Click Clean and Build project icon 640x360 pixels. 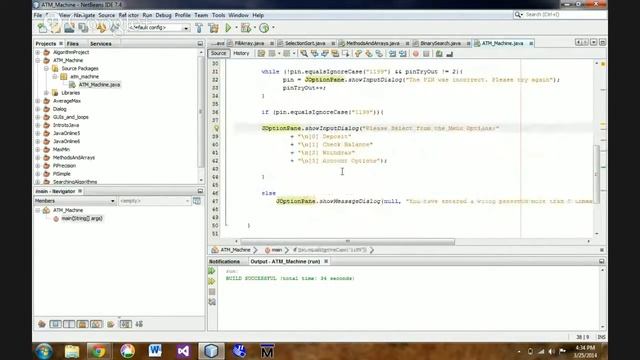(213, 28)
